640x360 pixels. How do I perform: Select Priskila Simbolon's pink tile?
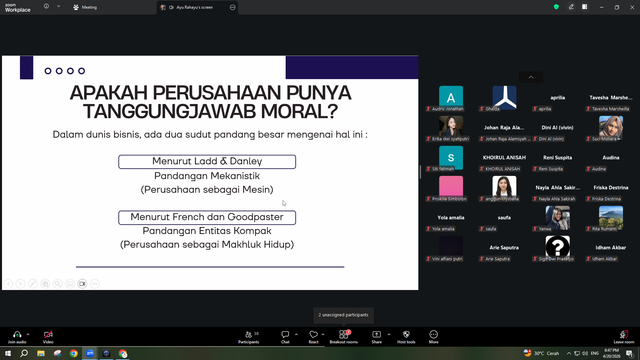click(x=451, y=188)
